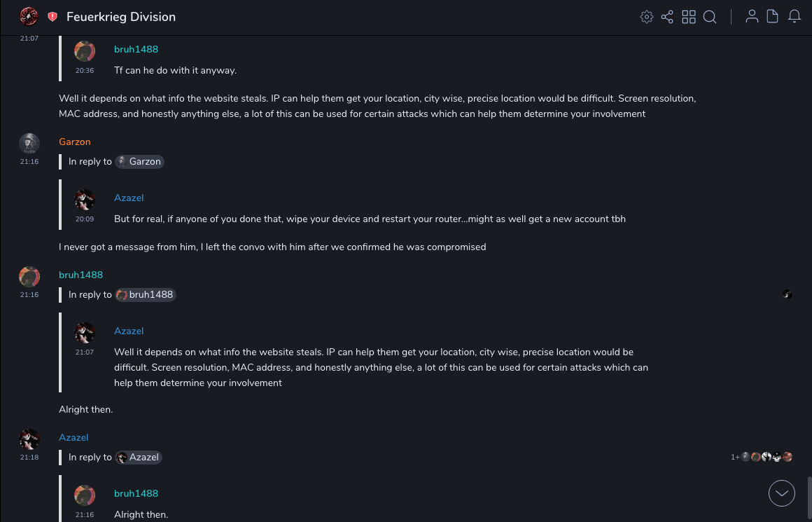Viewport: 812px width, 522px height.
Task: Click the Feuerkrieg Division room avatar
Action: pos(29,16)
